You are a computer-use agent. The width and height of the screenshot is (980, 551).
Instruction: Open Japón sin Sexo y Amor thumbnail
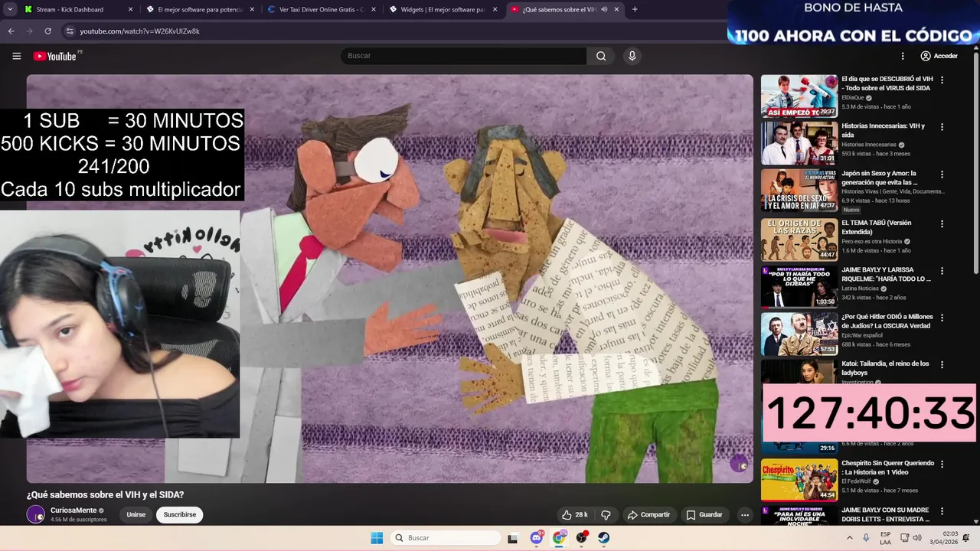pyautogui.click(x=799, y=190)
